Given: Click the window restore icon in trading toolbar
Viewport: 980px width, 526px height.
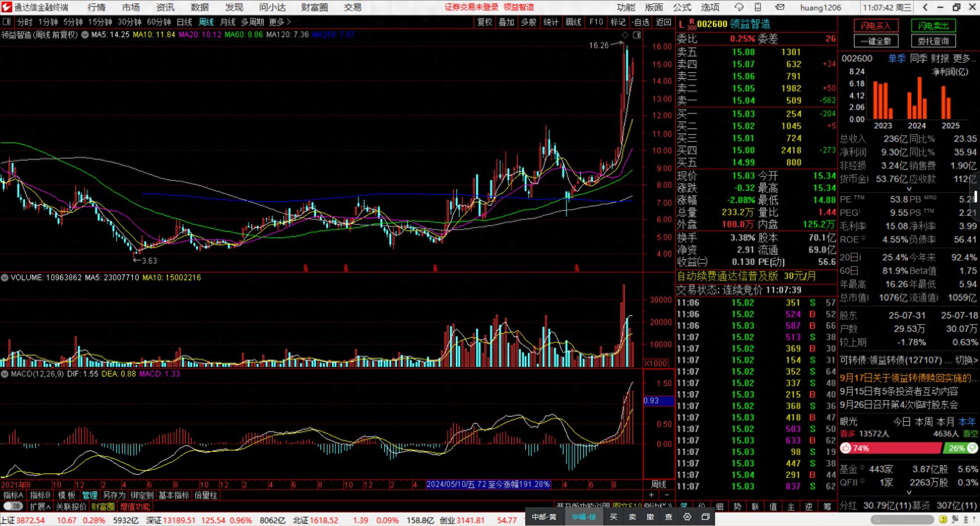Looking at the screenshot, I should pos(705,517).
